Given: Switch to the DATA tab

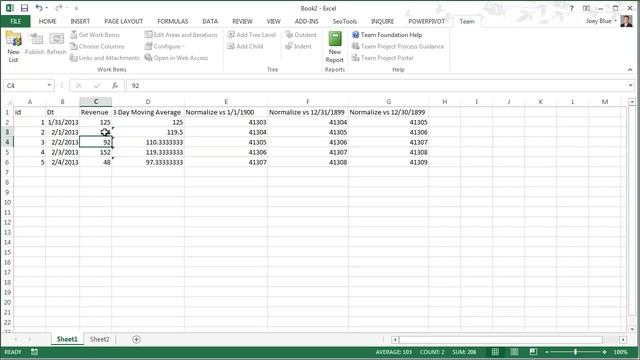Looking at the screenshot, I should click(210, 21).
